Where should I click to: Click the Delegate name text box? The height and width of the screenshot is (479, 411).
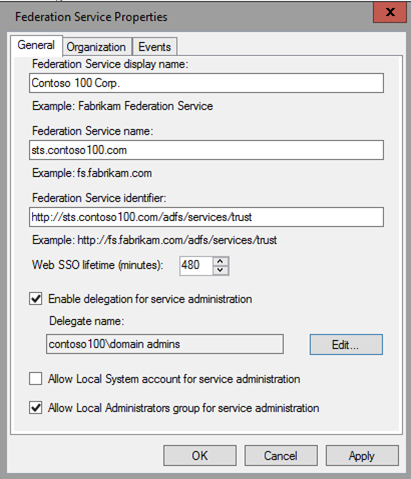click(x=165, y=344)
